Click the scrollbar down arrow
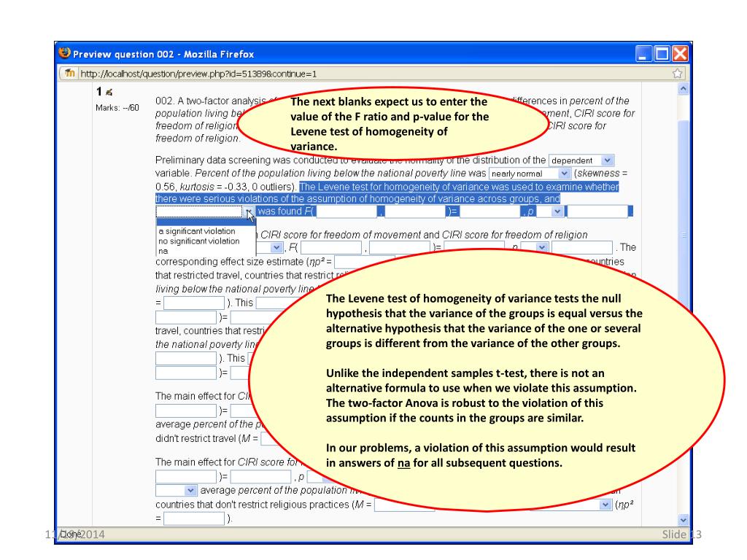Screen dimensions: 747x560 coord(683,520)
